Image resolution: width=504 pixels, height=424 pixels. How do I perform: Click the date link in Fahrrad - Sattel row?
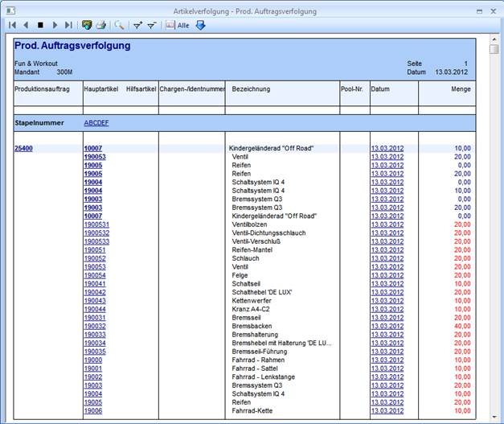coord(386,368)
